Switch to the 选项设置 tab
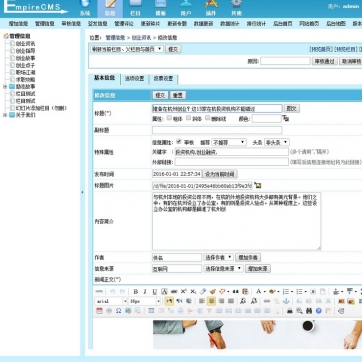The height and width of the screenshot is (362, 362). (x=134, y=79)
